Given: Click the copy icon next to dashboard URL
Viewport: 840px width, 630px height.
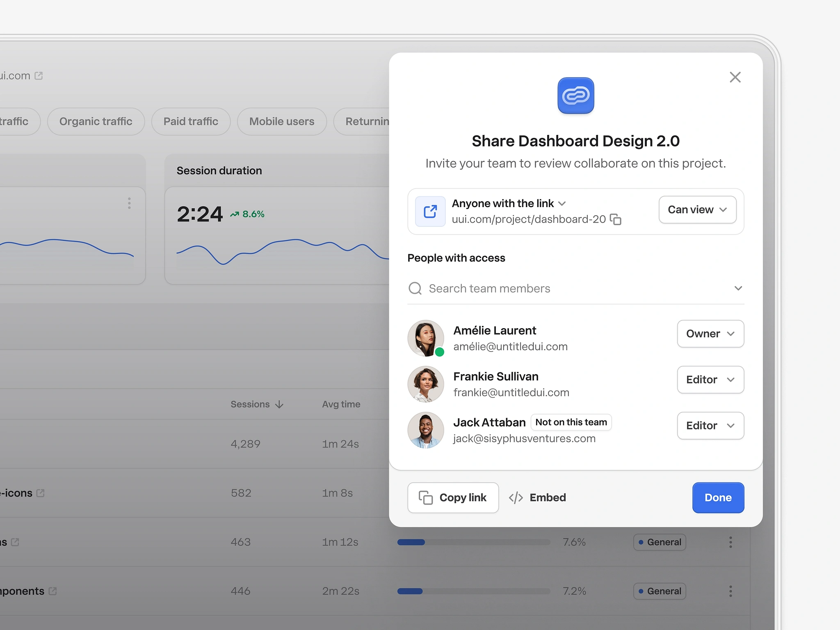Looking at the screenshot, I should pyautogui.click(x=615, y=219).
